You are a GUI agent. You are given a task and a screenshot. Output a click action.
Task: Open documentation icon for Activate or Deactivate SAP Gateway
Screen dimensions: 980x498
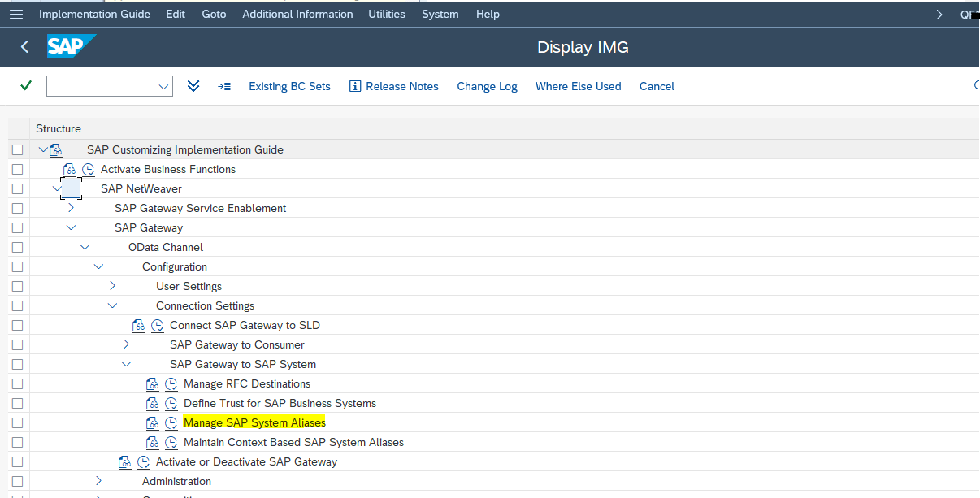click(125, 461)
